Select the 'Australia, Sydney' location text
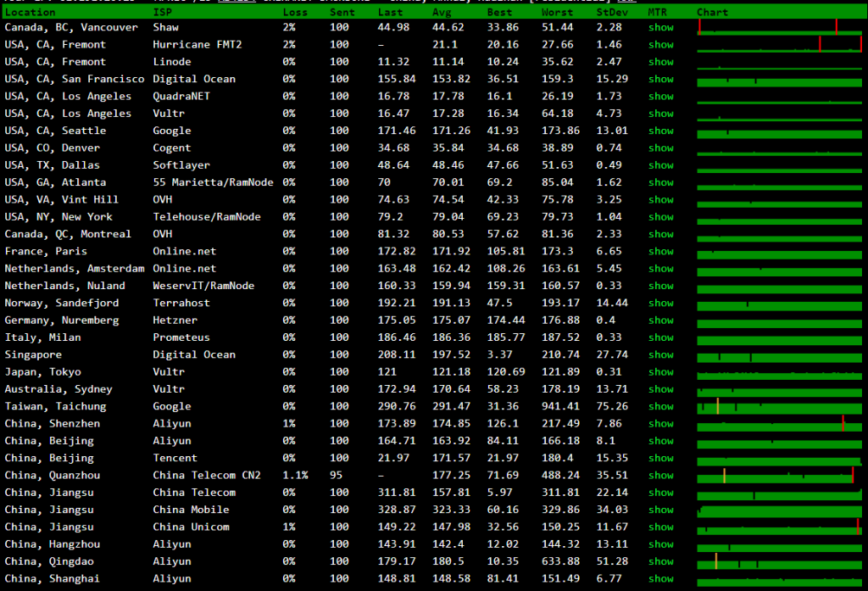This screenshot has height=591, width=868. (x=58, y=389)
